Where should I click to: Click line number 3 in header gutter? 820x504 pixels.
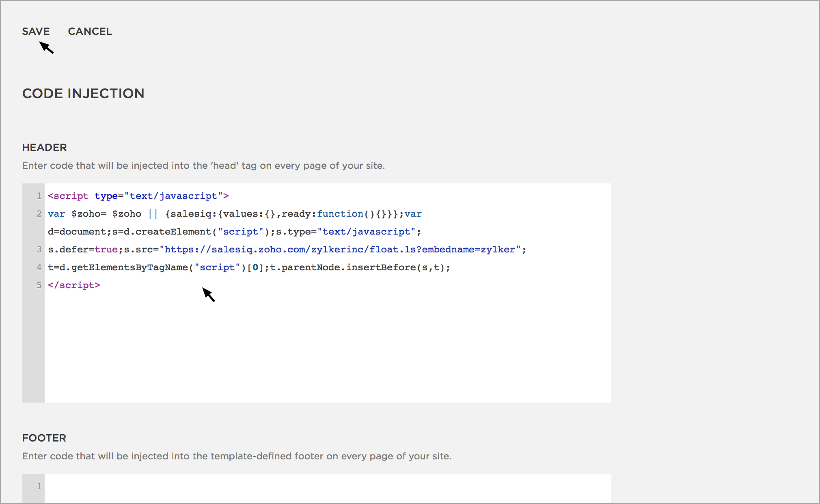tap(39, 250)
